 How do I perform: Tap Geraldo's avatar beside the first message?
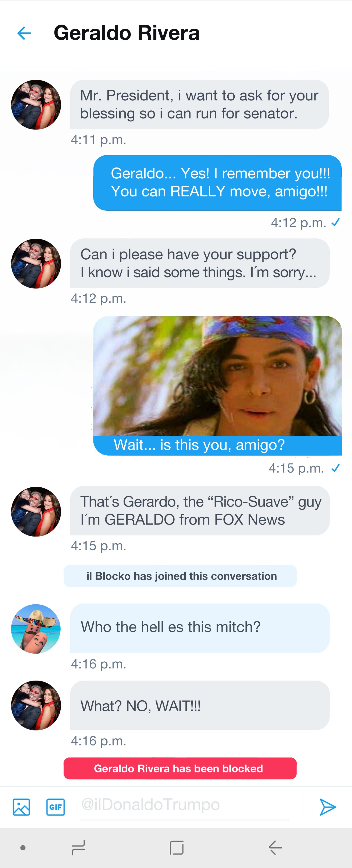(x=36, y=105)
